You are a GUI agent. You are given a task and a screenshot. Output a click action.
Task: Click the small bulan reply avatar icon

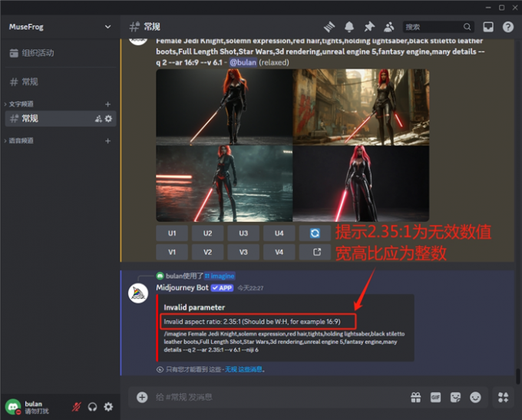(160, 276)
